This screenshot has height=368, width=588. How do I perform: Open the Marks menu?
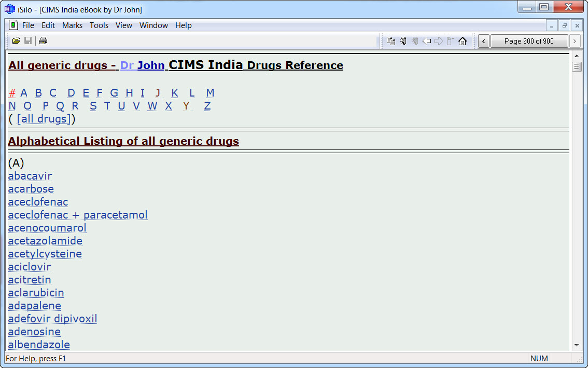tap(73, 25)
